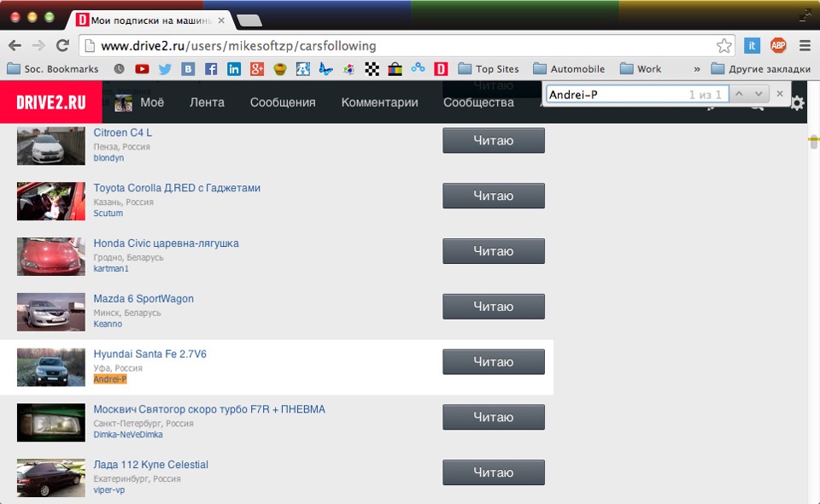Click the red Honda Civic thumbnail

(x=50, y=256)
